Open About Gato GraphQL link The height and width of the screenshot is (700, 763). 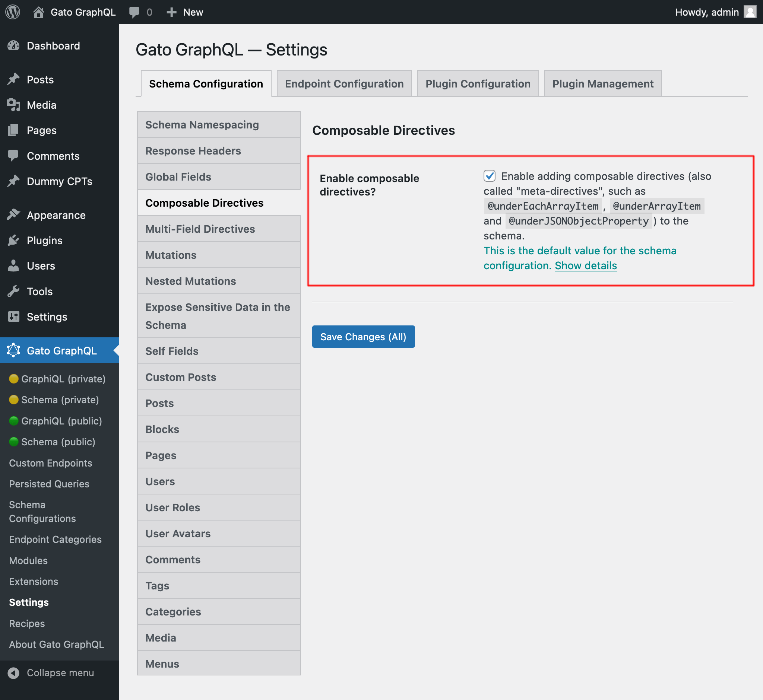pyautogui.click(x=56, y=644)
